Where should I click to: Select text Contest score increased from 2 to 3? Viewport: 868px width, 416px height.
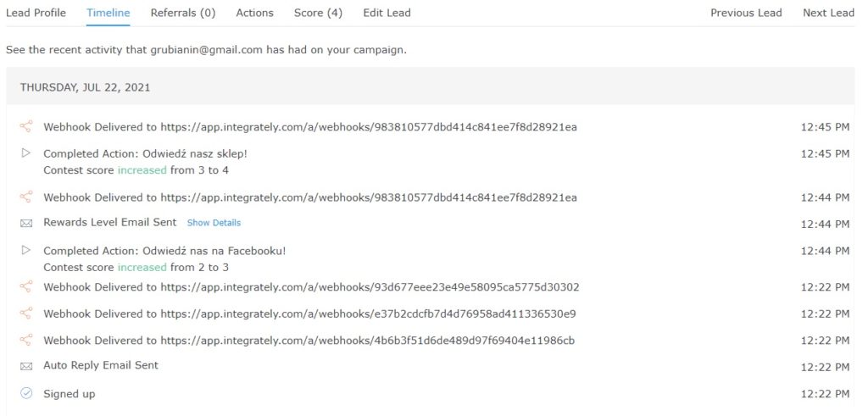coord(136,268)
